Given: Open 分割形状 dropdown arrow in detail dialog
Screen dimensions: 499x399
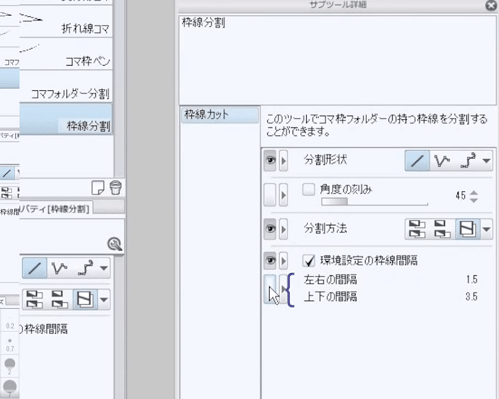Looking at the screenshot, I should pyautogui.click(x=486, y=161).
